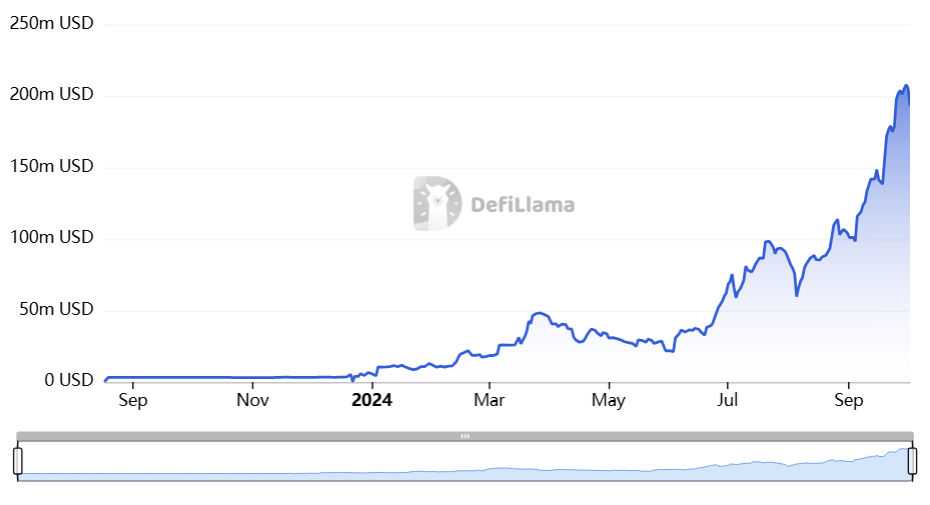Click the gray range bar at top of navigator
930x505 pixels.
465,436
